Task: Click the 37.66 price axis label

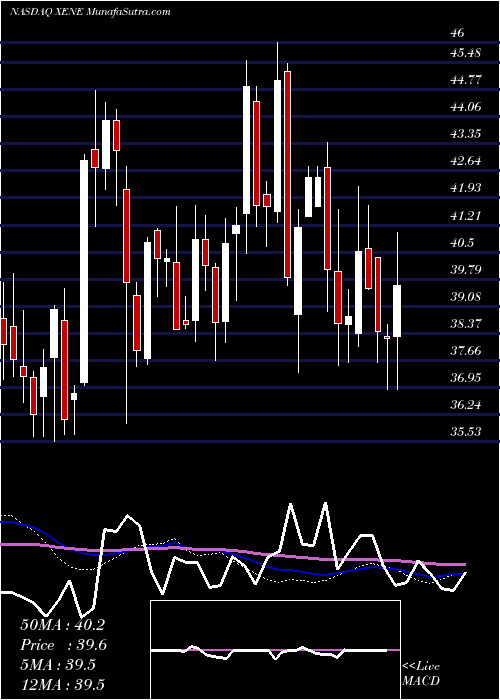Action: point(466,350)
